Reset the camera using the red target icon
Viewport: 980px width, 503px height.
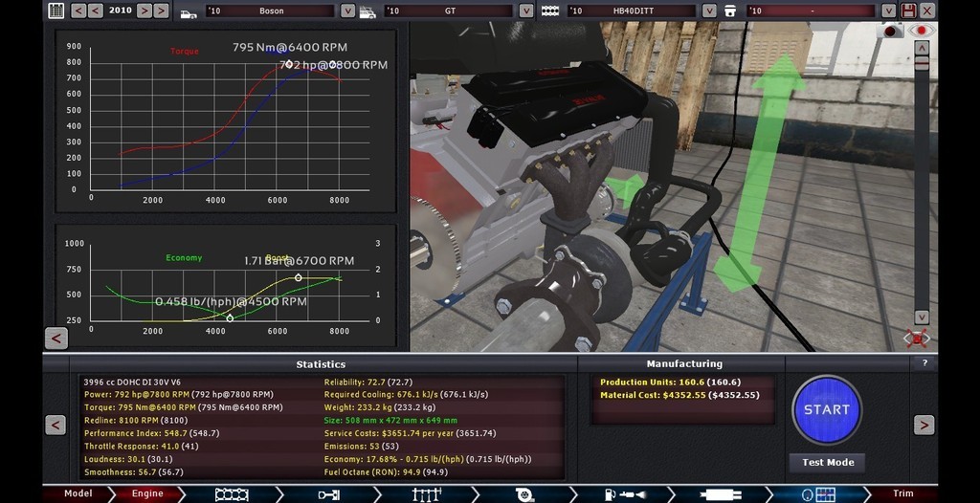click(917, 338)
